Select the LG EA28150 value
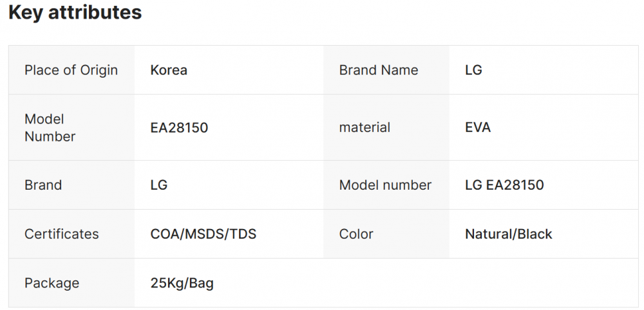The width and height of the screenshot is (644, 310). (504, 185)
